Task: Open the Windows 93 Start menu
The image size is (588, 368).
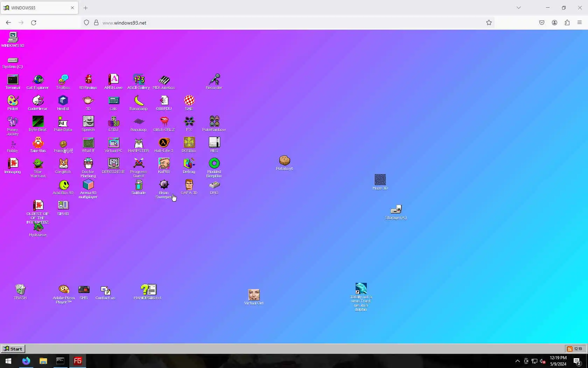Action: 13,349
